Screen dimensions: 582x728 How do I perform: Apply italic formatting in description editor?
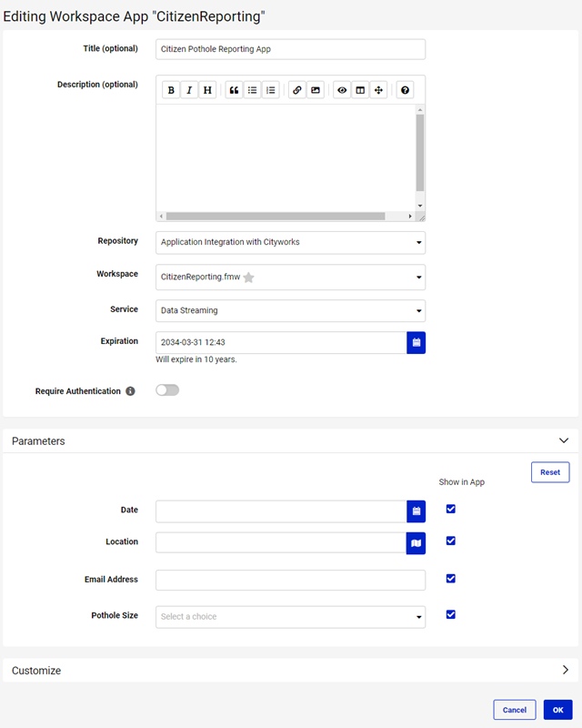click(189, 90)
